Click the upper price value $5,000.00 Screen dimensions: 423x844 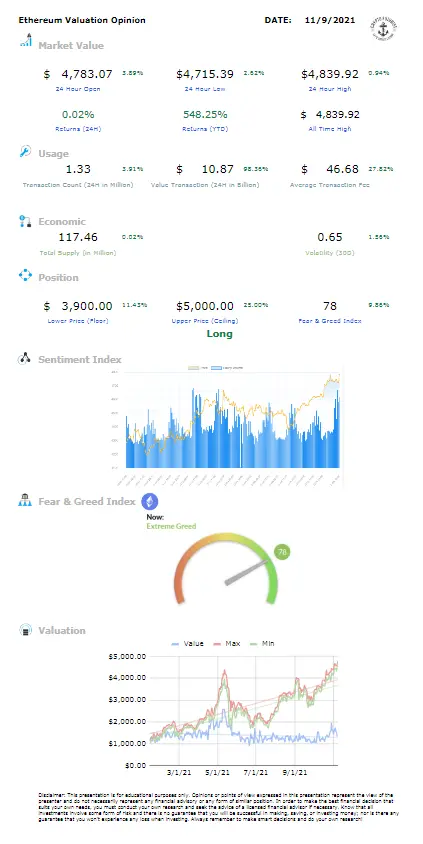pos(205,306)
